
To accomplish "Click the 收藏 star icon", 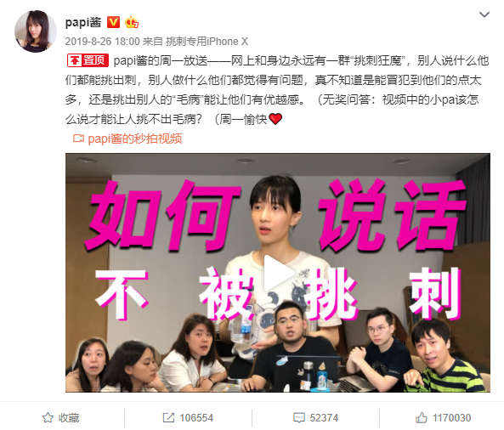I will (48, 417).
